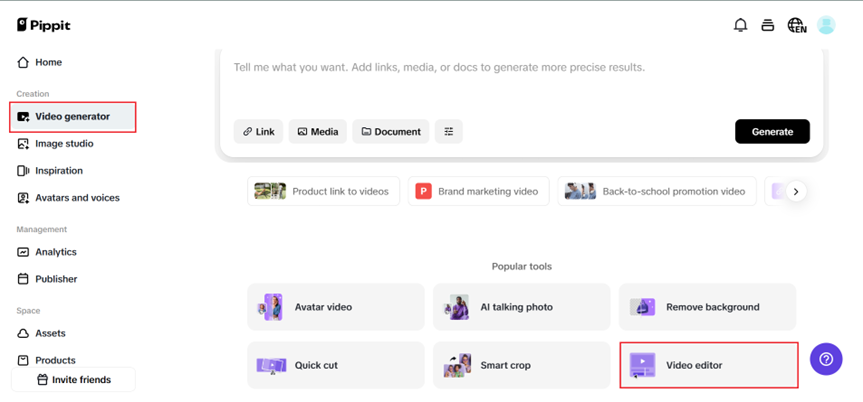Click the notification bell icon
863x402 pixels.
pos(740,25)
